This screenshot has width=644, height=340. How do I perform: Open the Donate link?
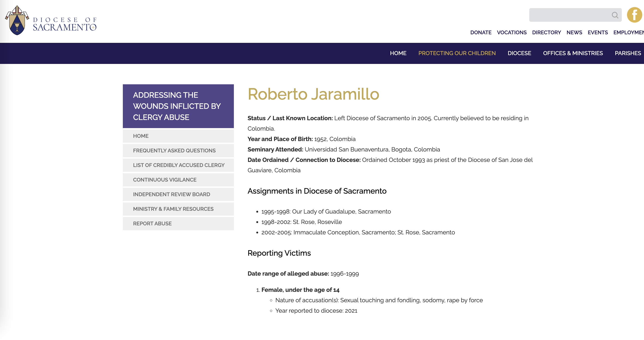[x=480, y=33]
